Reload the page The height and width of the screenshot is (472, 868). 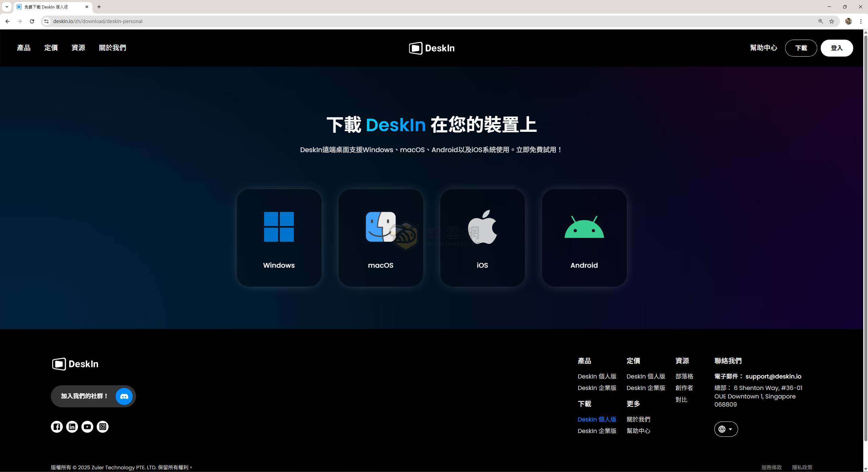pos(32,21)
